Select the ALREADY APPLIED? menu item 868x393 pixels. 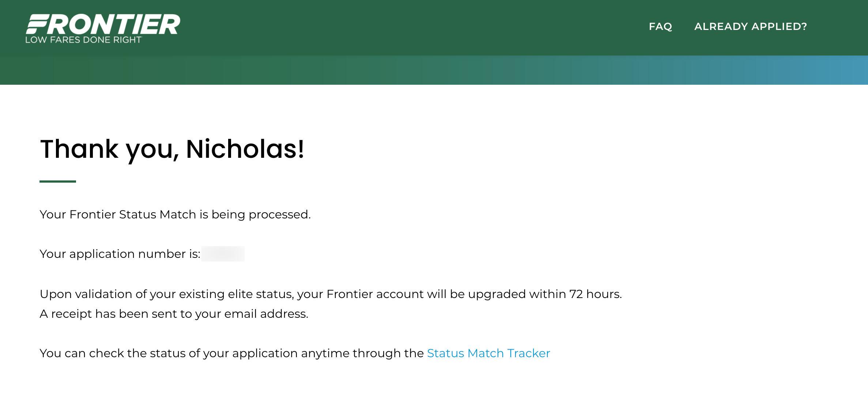[750, 27]
